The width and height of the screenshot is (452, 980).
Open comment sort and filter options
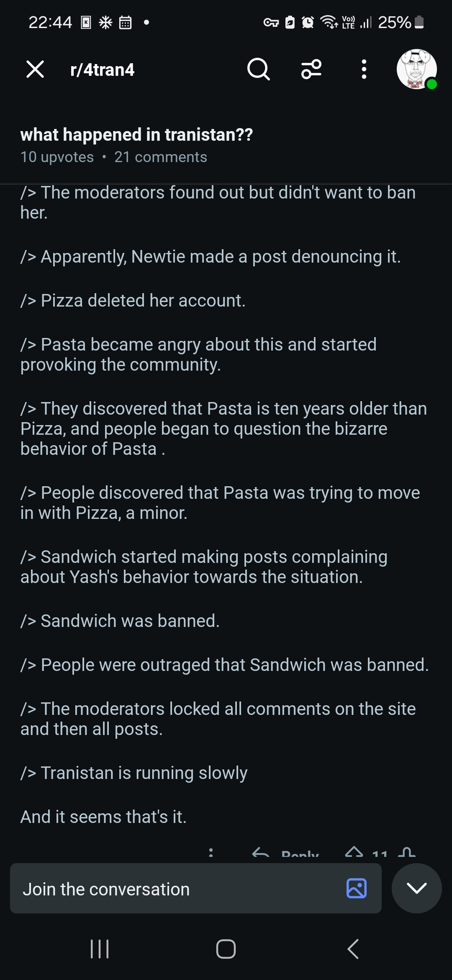click(311, 69)
